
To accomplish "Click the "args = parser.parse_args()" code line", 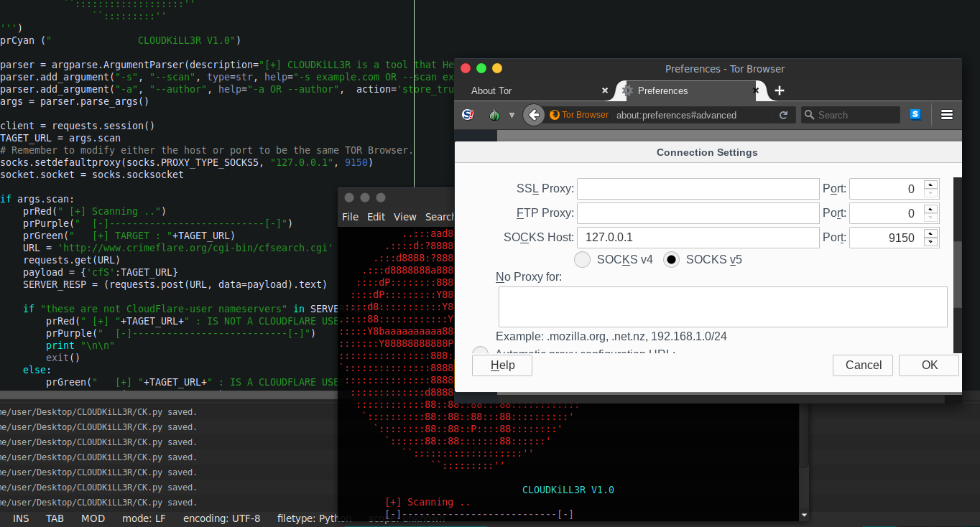I will point(75,101).
